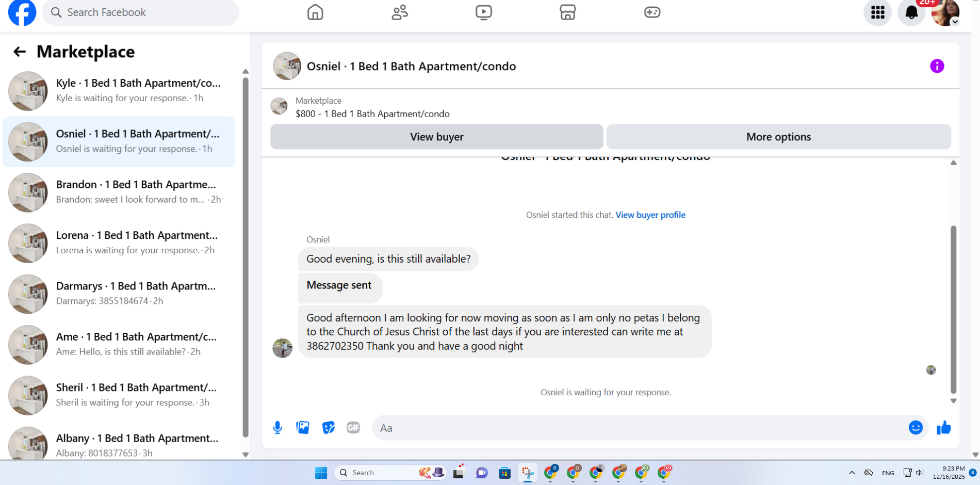This screenshot has height=485, width=980.
Task: Follow the View buyer profile link
Action: [650, 215]
